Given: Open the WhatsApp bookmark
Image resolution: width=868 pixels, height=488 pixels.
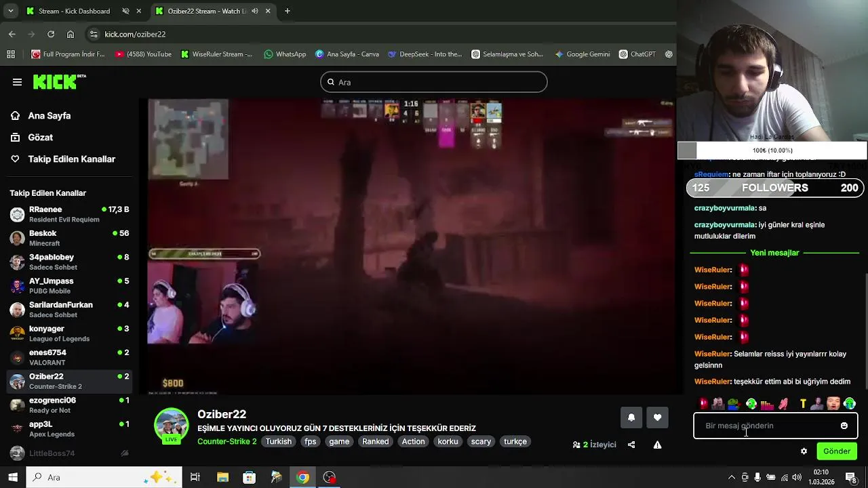Looking at the screenshot, I should 285,54.
